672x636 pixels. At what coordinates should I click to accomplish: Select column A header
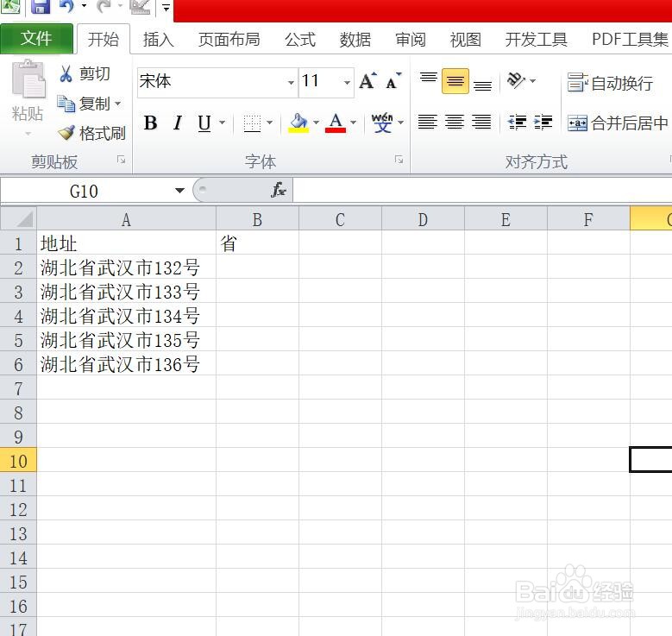click(x=126, y=219)
